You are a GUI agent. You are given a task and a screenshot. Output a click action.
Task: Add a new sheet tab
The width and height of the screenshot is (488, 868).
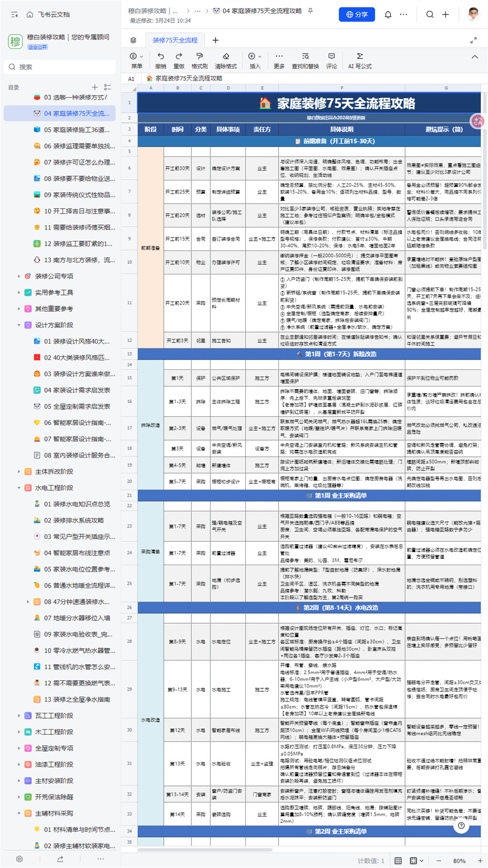(x=215, y=40)
